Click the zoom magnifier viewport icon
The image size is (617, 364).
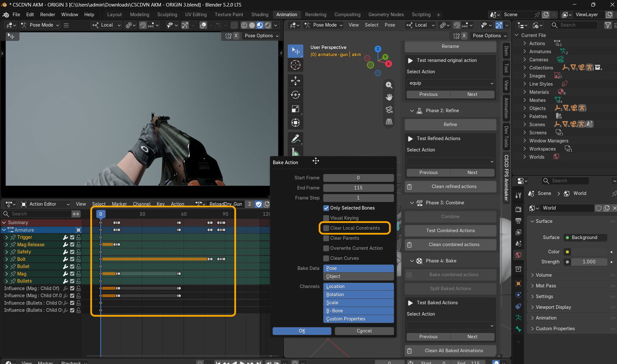click(389, 85)
